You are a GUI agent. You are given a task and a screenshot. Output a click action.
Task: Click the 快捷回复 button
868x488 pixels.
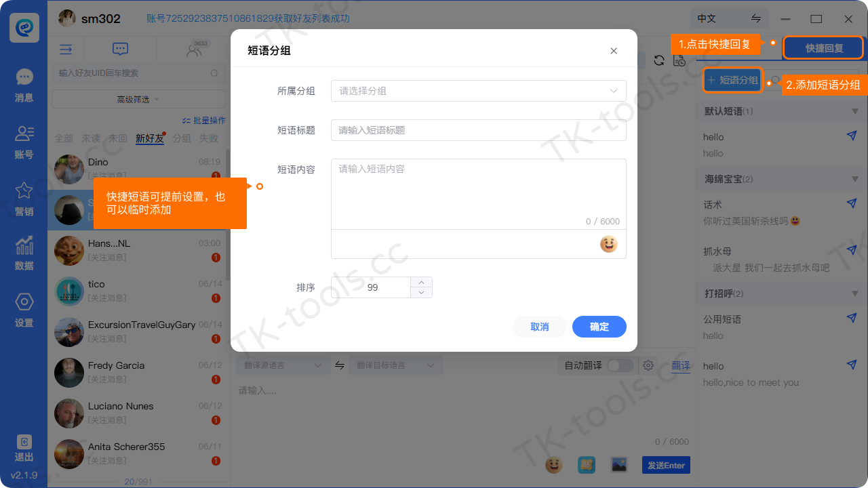[x=824, y=48]
